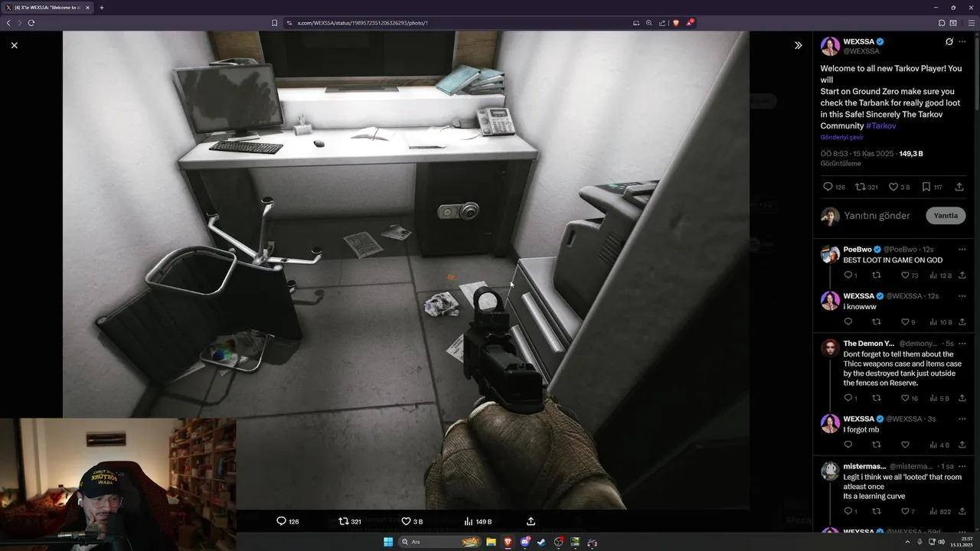
Task: Reload the page with the refresh icon
Action: [31, 23]
